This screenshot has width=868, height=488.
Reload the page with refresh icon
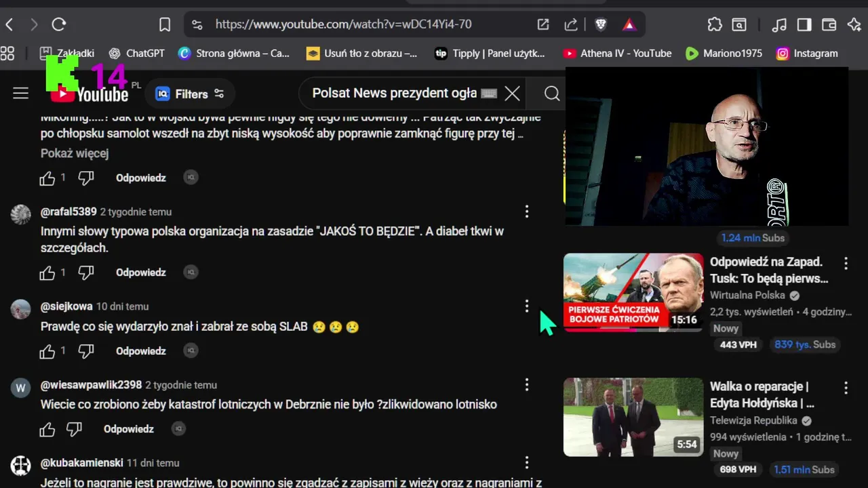click(59, 24)
